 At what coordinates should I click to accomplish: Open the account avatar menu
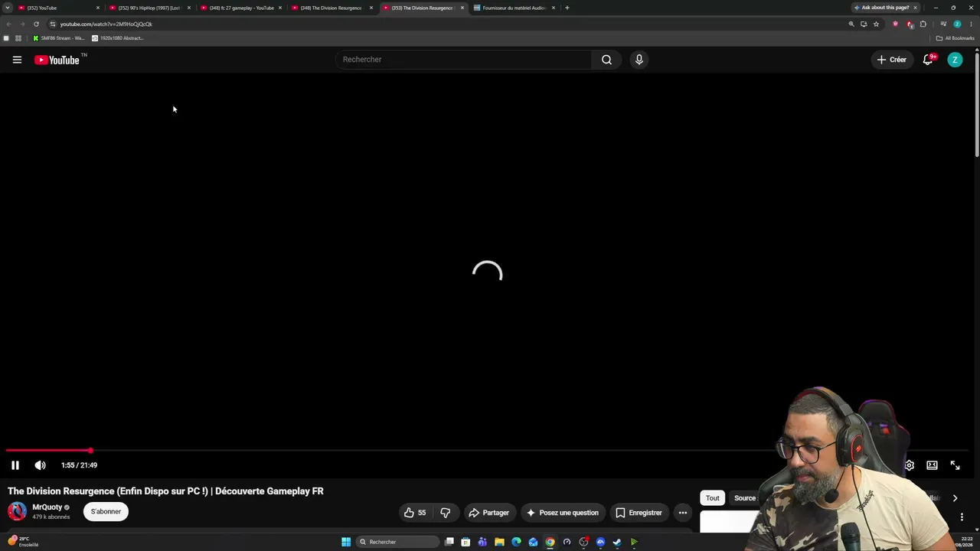pyautogui.click(x=955, y=60)
